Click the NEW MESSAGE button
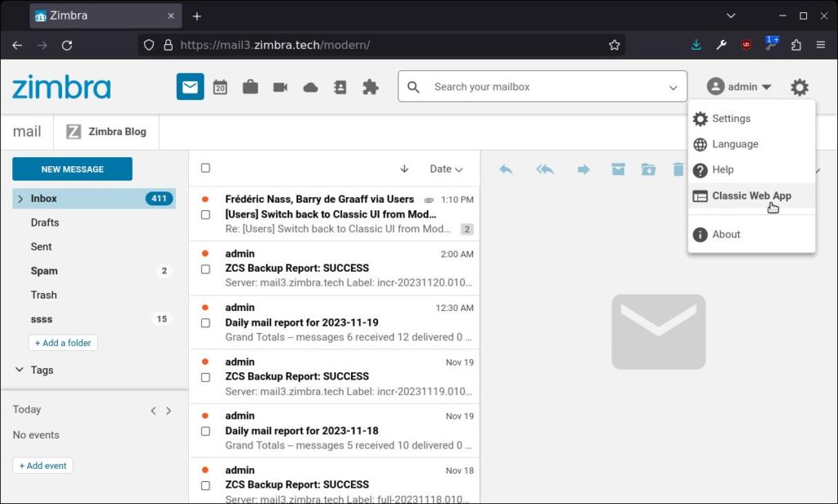Screen dimensions: 838x504 point(72,169)
